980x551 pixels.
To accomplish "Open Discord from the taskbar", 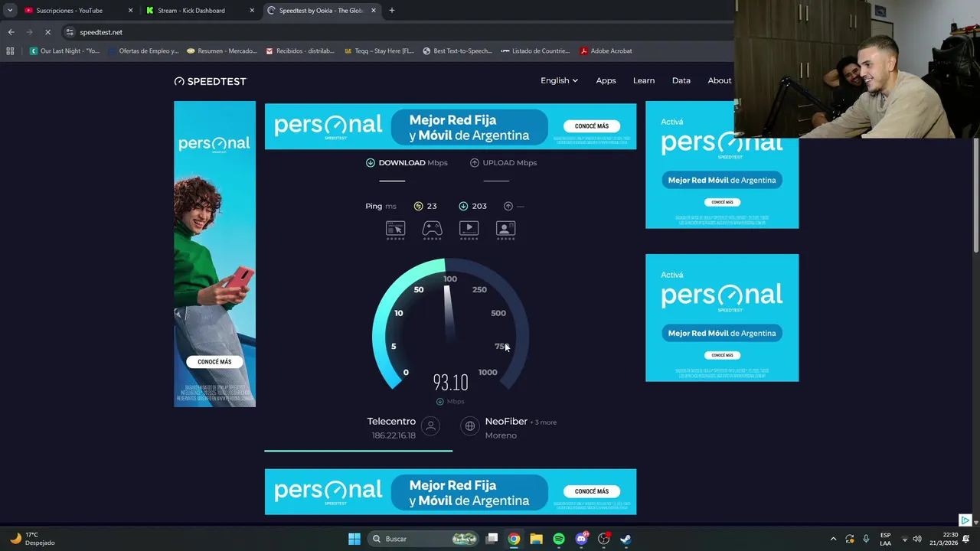I will pyautogui.click(x=581, y=539).
